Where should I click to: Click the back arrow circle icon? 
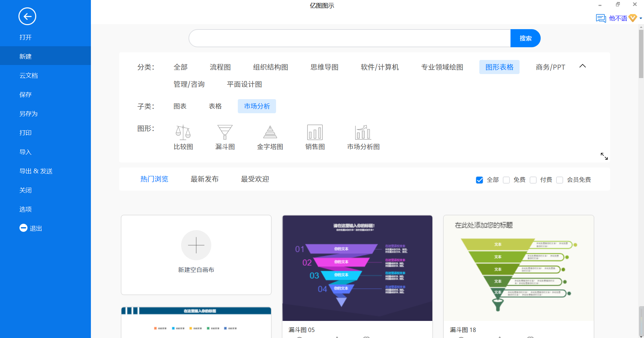27,16
